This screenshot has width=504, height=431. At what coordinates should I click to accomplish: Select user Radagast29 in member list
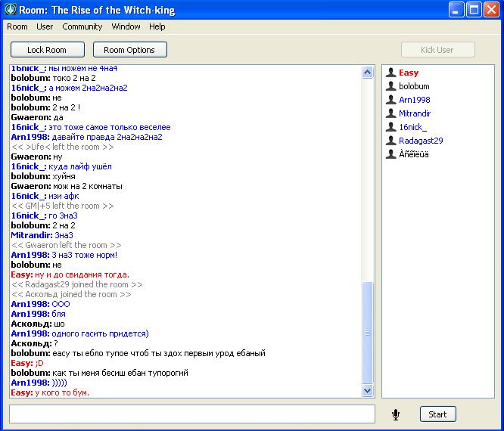(421, 141)
